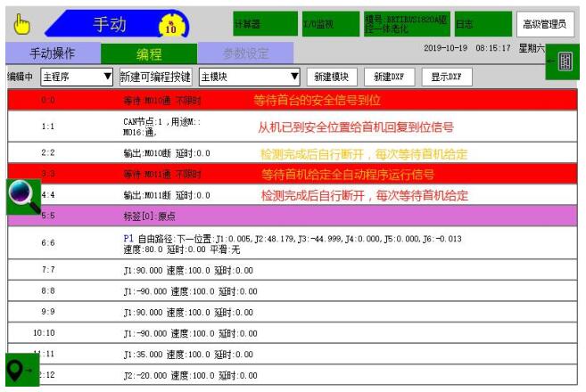
Task: Click the blue P1 point label
Action: click(128, 238)
